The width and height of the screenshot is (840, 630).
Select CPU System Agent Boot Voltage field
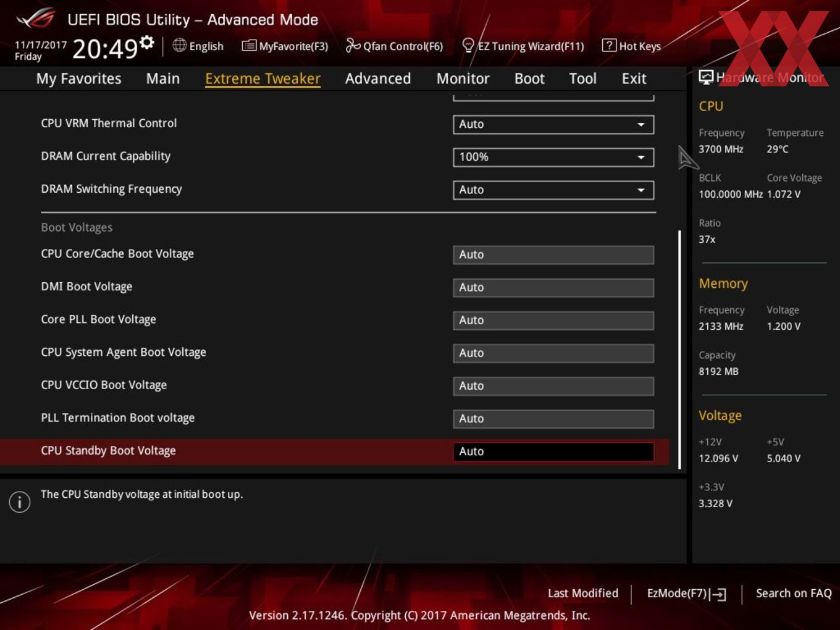click(553, 353)
